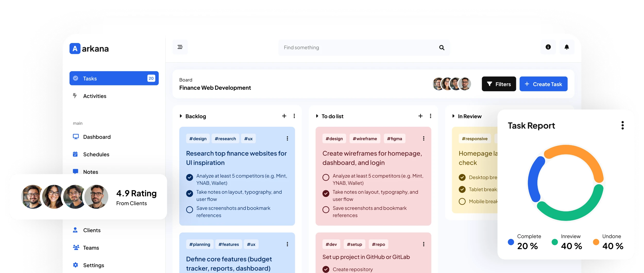Open Task Report three-dot menu

point(622,125)
